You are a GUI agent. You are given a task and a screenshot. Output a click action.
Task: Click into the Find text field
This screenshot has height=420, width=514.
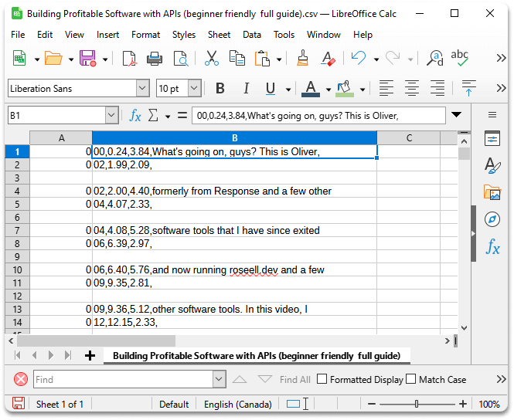[x=124, y=379]
